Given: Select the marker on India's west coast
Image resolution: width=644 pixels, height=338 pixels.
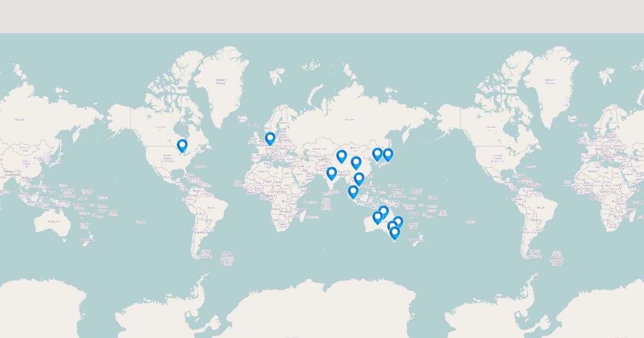Looking at the screenshot, I should click(x=332, y=173).
